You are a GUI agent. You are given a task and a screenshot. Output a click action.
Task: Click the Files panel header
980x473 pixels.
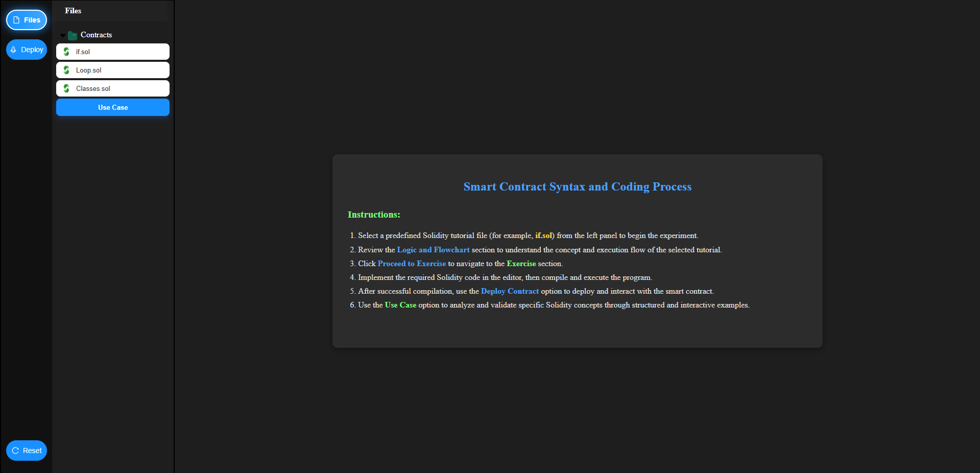click(x=73, y=11)
